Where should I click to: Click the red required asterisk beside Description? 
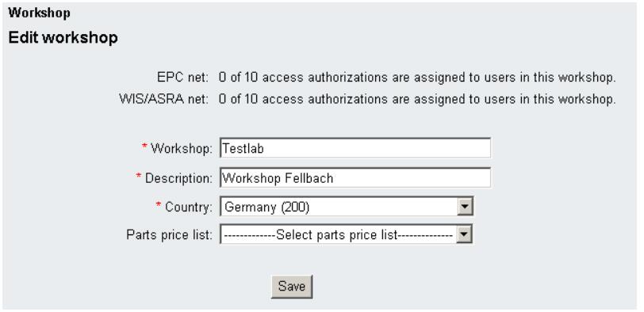[139, 176]
